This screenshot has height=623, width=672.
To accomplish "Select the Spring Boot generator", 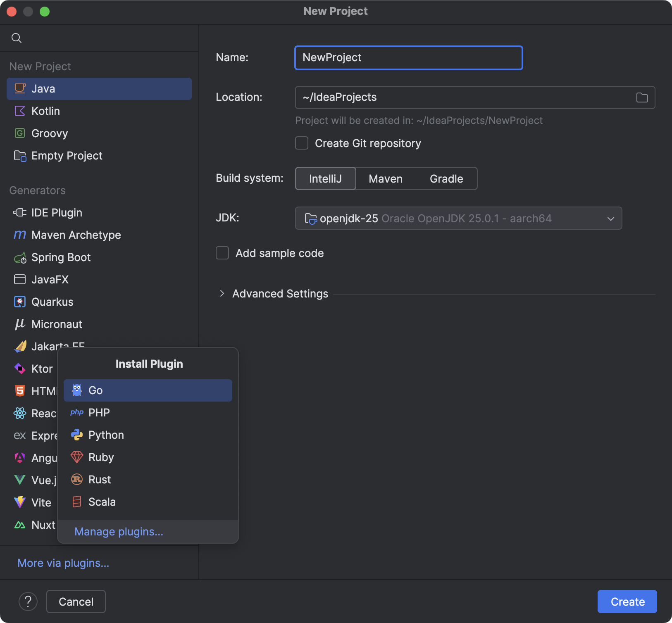I will tap(61, 257).
